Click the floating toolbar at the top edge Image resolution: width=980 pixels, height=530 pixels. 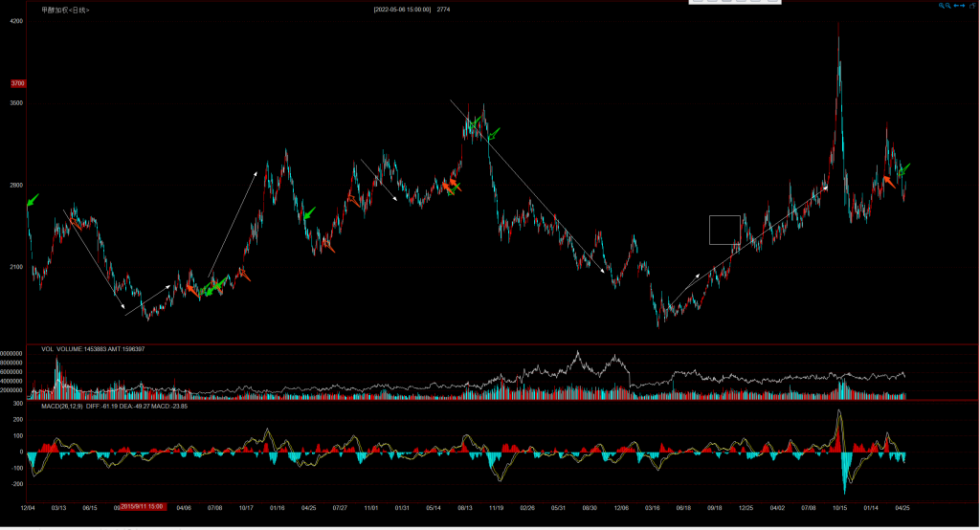coord(734,3)
